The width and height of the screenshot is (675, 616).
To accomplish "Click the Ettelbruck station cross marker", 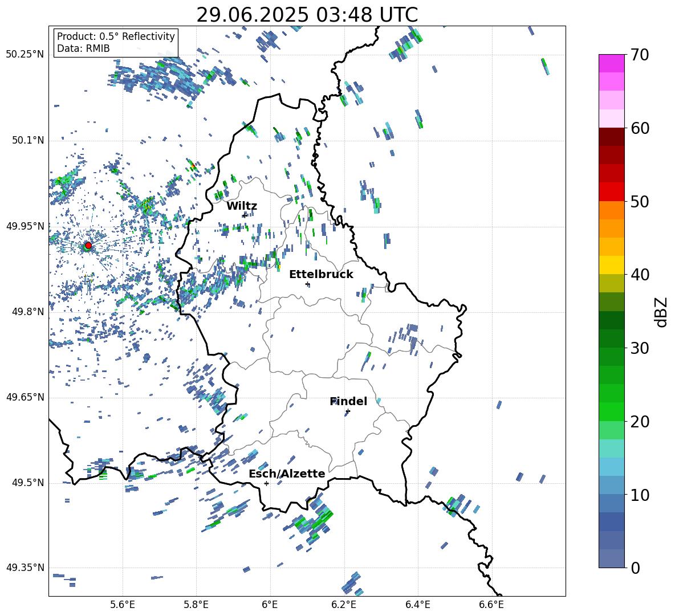I will pos(307,284).
